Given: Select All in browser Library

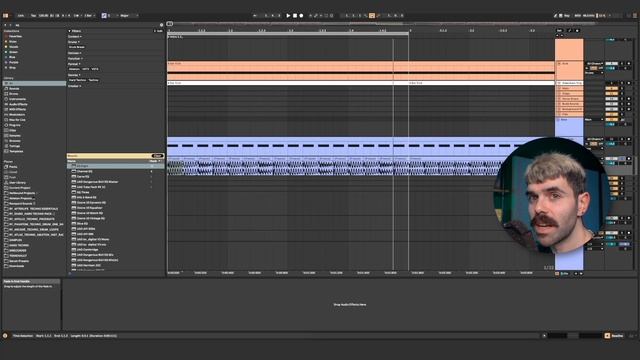Looking at the screenshot, I should [x=34, y=83].
